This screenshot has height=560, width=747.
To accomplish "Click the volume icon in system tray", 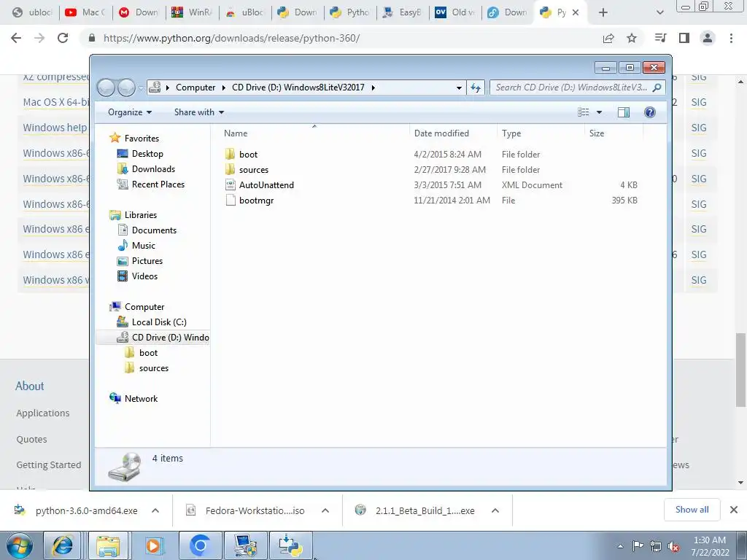I will coord(673,547).
